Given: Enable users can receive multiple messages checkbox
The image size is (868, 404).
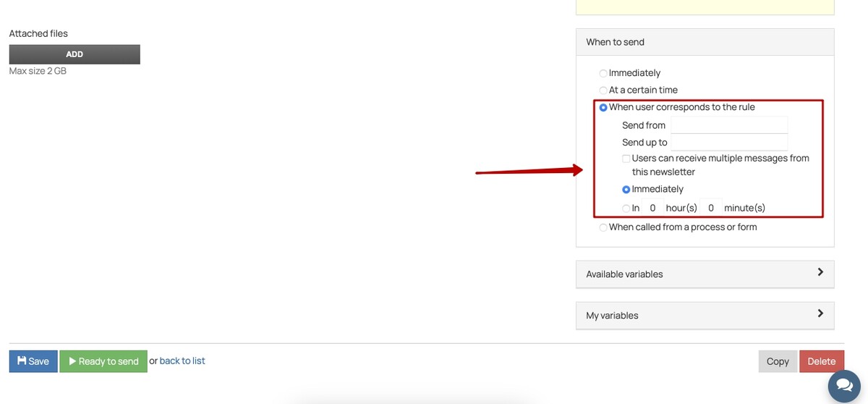Looking at the screenshot, I should 626,159.
